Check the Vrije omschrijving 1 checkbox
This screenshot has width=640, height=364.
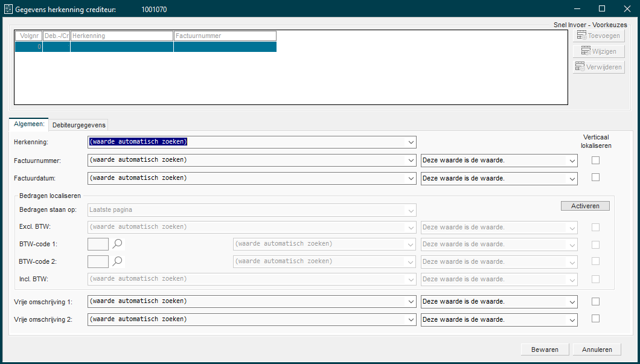(596, 302)
